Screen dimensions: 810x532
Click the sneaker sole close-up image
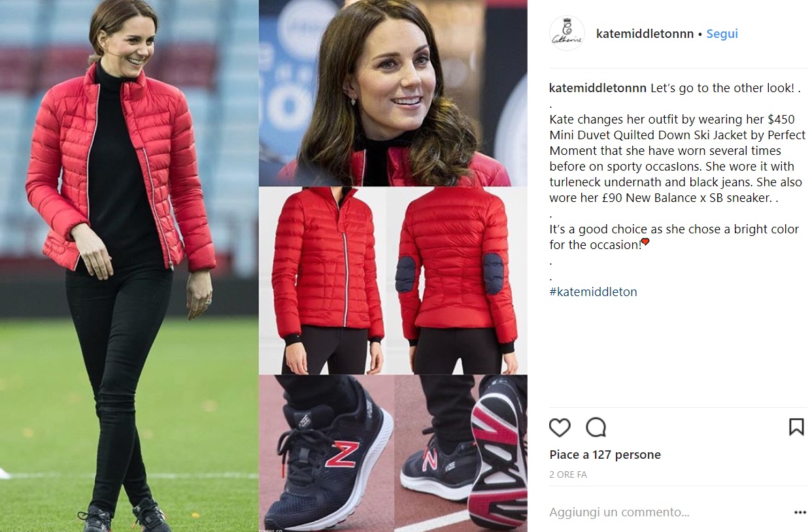(x=461, y=453)
